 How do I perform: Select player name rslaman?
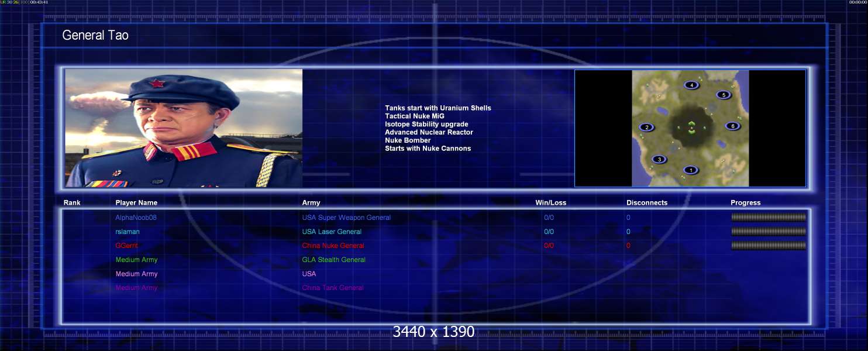(128, 232)
